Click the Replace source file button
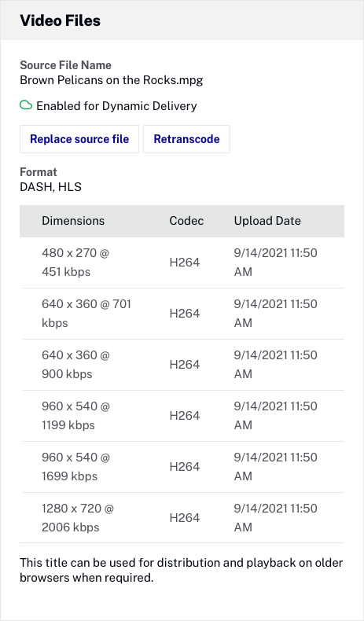364x621 pixels. (79, 139)
